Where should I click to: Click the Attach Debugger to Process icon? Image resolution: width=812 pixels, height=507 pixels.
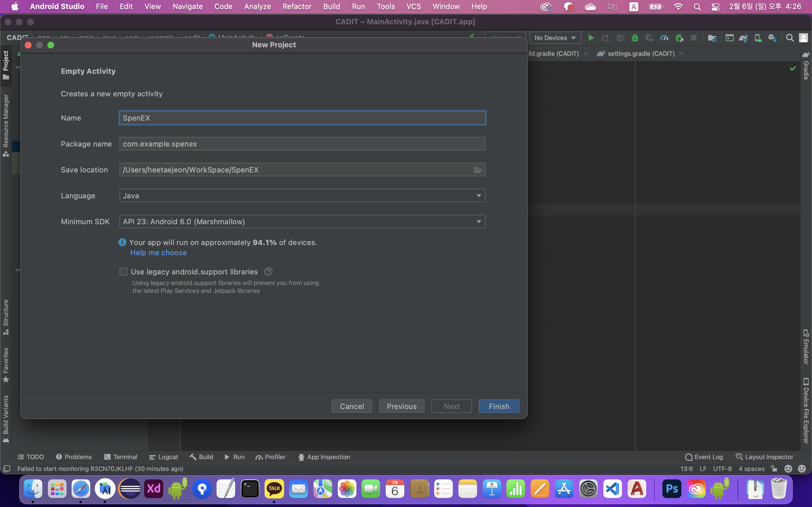point(679,38)
